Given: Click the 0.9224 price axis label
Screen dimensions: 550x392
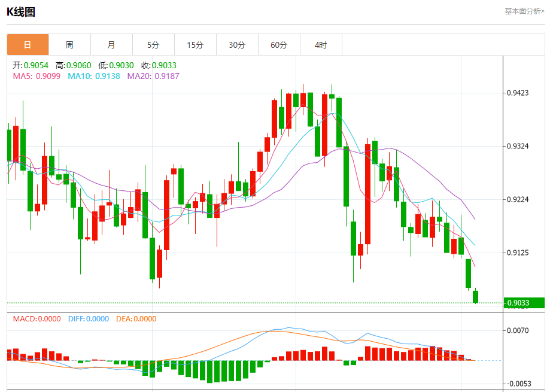Looking at the screenshot, I should pos(518,199).
